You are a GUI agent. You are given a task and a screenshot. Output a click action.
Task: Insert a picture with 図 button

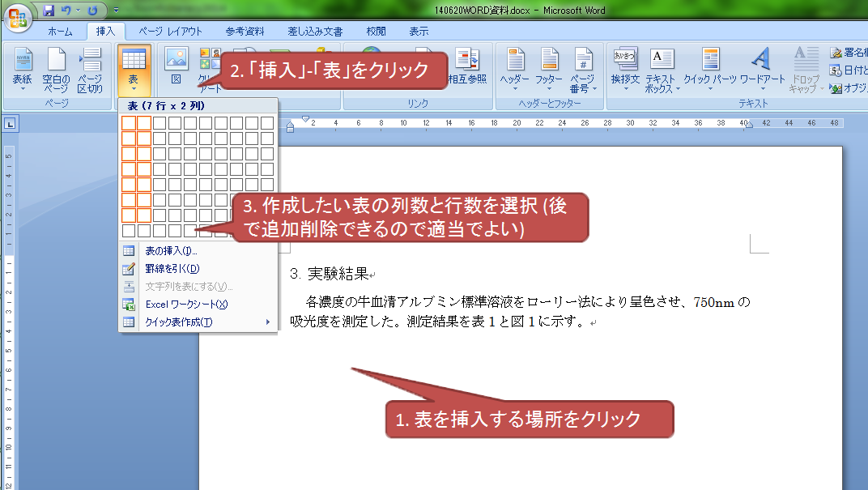(x=176, y=67)
